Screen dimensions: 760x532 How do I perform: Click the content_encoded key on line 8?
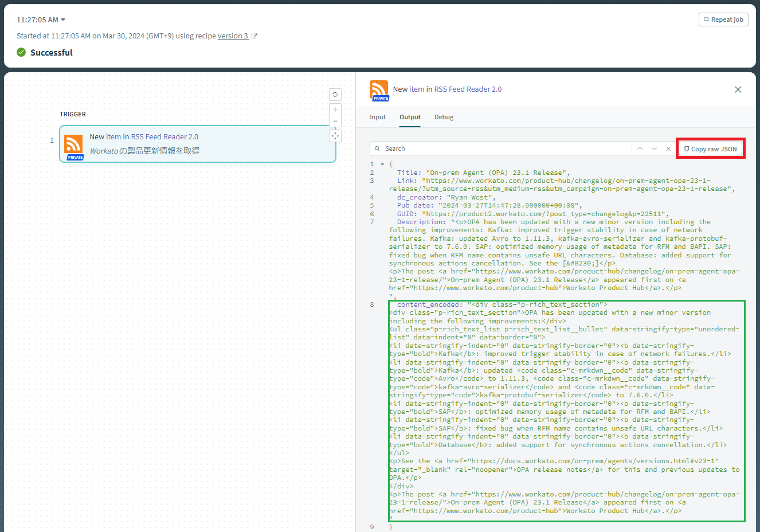(x=430, y=304)
